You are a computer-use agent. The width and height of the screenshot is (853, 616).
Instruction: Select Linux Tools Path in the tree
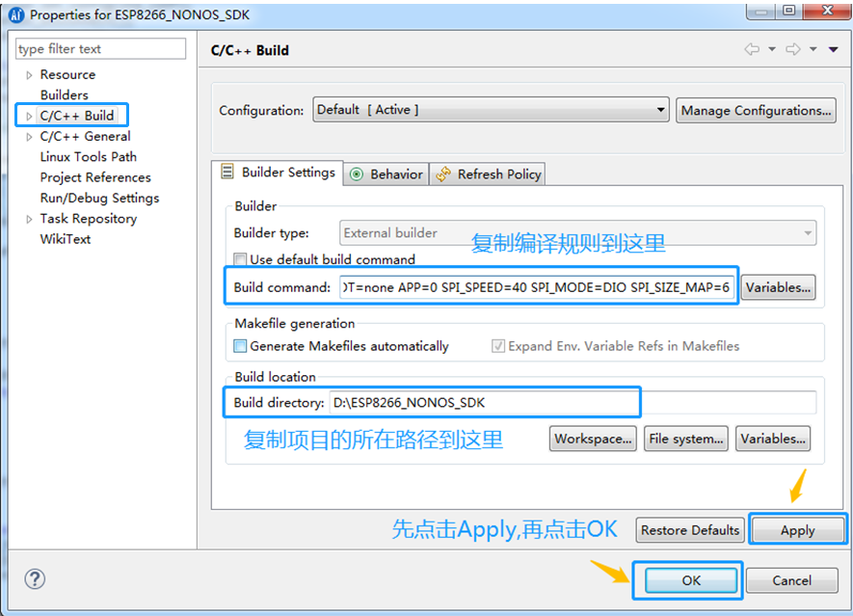(x=88, y=157)
